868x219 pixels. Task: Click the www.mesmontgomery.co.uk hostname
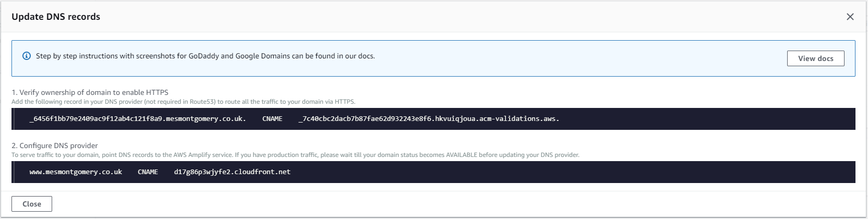[76, 172]
